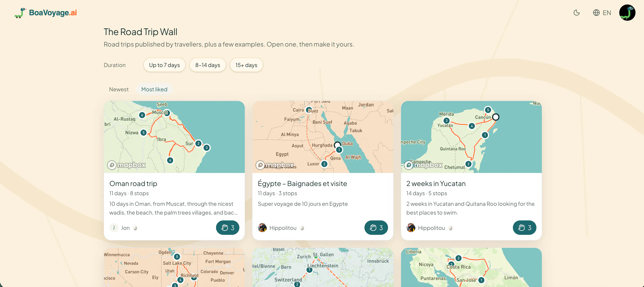
Task: Open the Oman road trip map thumbnail
Action: (x=174, y=137)
